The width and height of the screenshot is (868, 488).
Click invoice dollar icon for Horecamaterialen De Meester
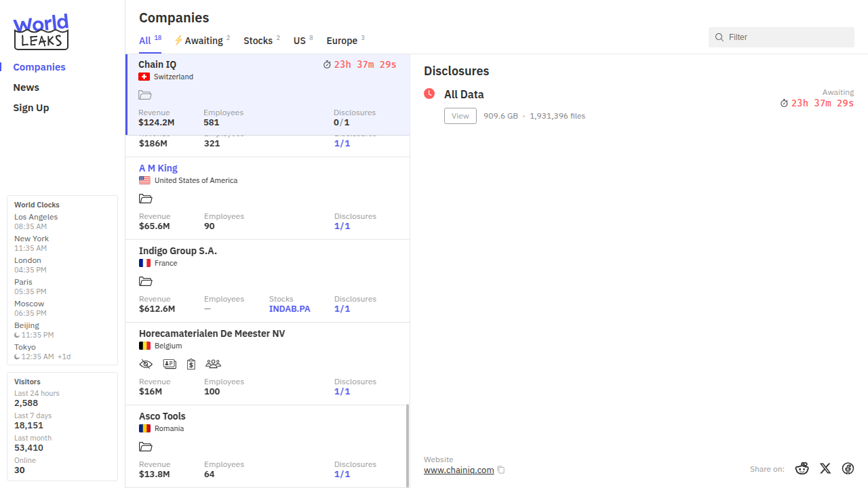(x=191, y=364)
